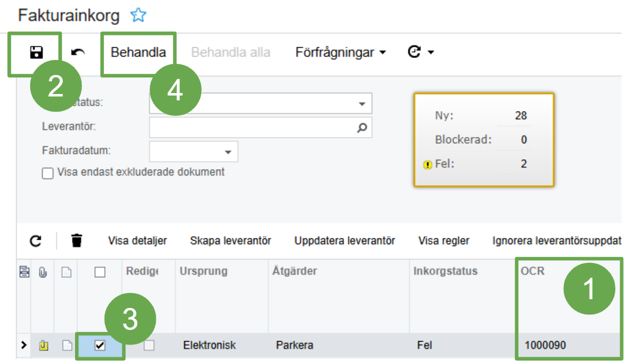Delete selected row with trash icon
Viewport: 629px width, 364px height.
pos(76,241)
